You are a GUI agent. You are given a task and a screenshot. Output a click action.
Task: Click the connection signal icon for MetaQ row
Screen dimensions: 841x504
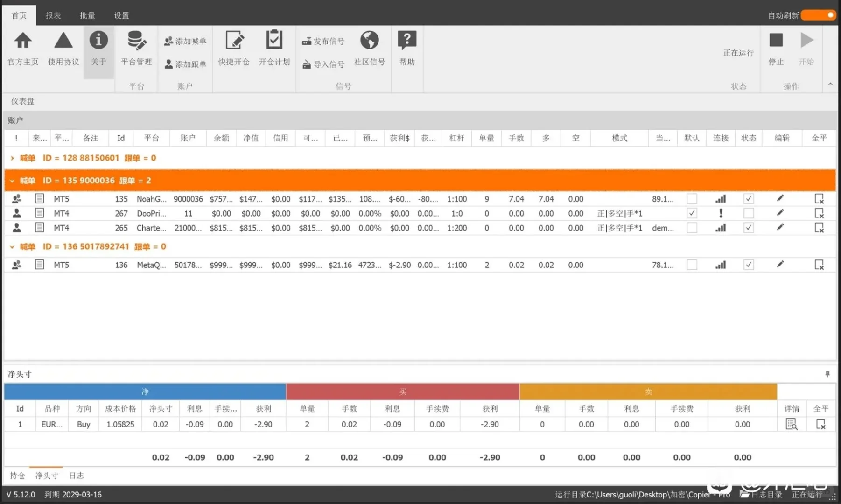pyautogui.click(x=721, y=265)
